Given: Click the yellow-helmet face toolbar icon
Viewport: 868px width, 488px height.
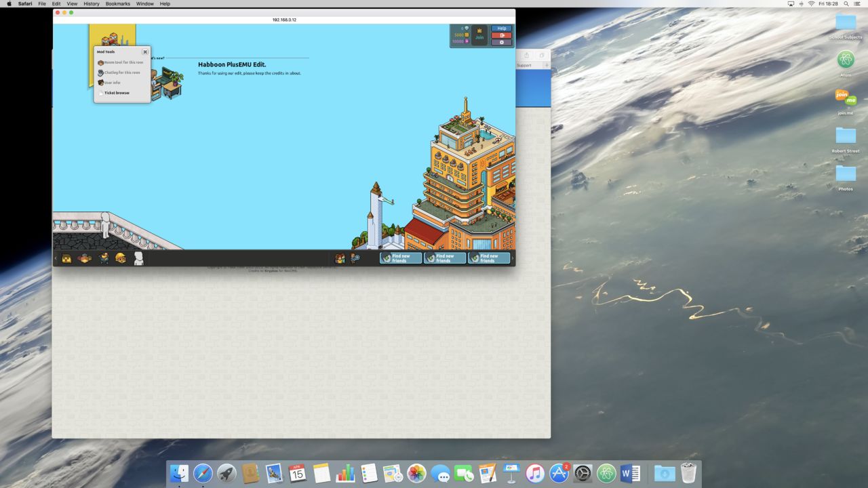Looking at the screenshot, I should click(x=121, y=258).
